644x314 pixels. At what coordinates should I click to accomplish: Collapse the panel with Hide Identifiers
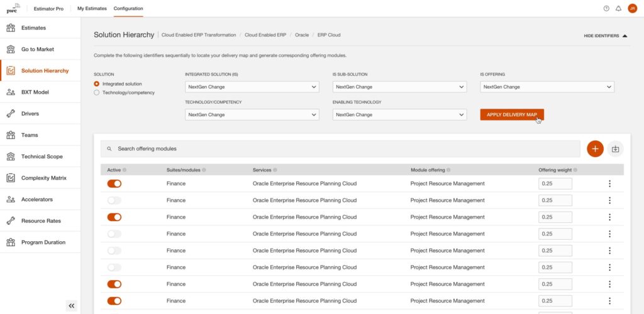606,36
